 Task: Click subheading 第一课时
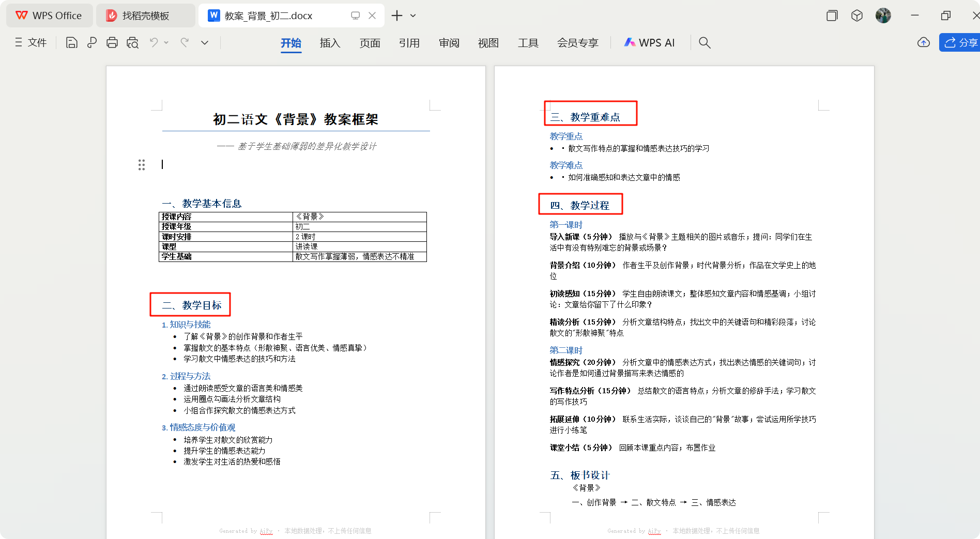click(566, 225)
